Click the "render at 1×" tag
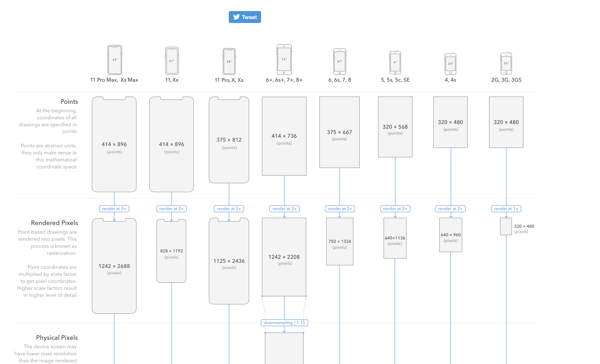 [506, 209]
